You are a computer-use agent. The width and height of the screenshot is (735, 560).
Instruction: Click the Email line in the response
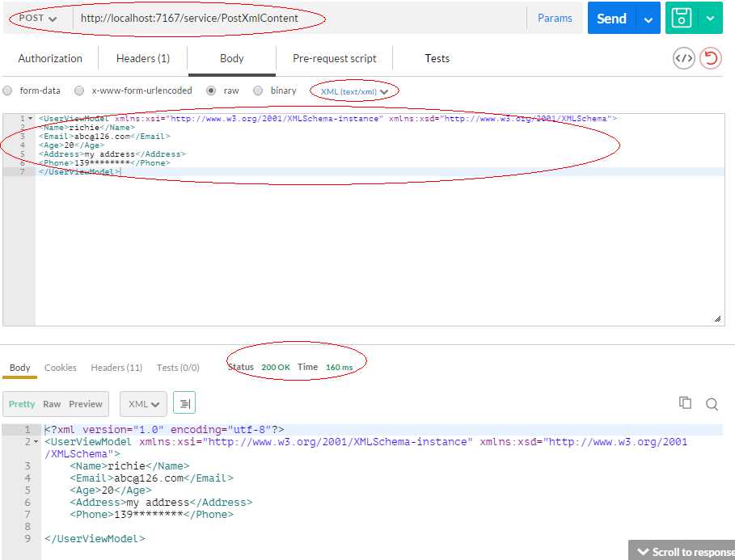pyautogui.click(x=151, y=478)
